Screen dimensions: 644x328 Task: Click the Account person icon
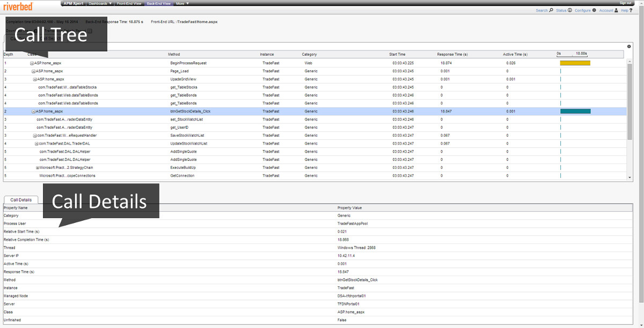pos(616,10)
